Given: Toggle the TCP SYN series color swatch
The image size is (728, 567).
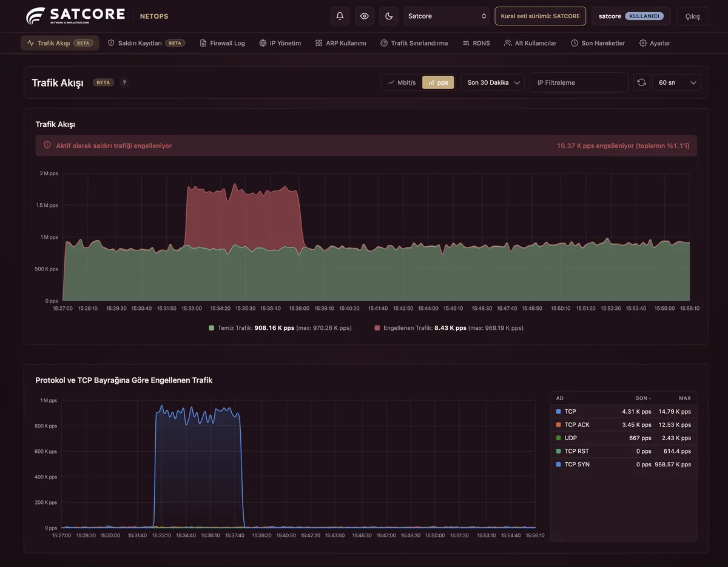Looking at the screenshot, I should click(x=558, y=465).
